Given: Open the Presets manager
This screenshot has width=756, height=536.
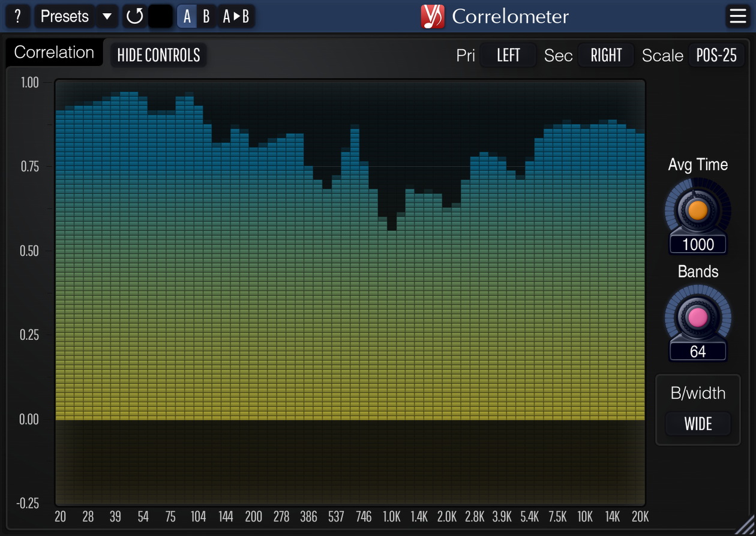Looking at the screenshot, I should [x=64, y=16].
